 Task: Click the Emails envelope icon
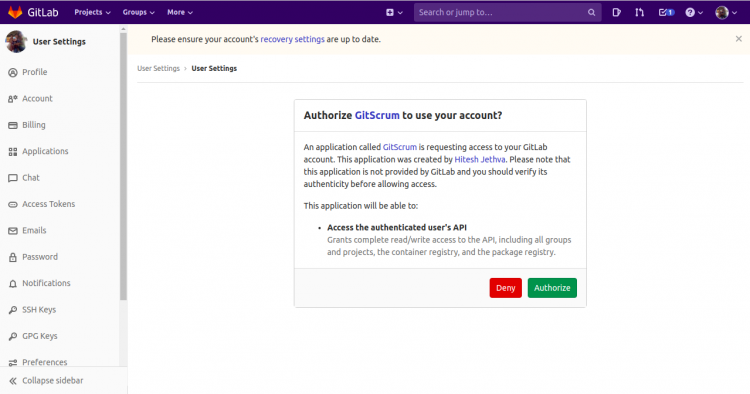(13, 231)
